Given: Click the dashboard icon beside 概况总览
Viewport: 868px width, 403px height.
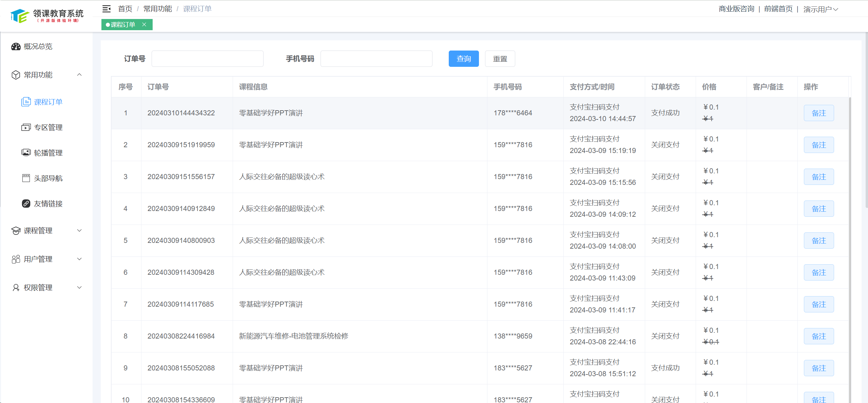Looking at the screenshot, I should [16, 46].
